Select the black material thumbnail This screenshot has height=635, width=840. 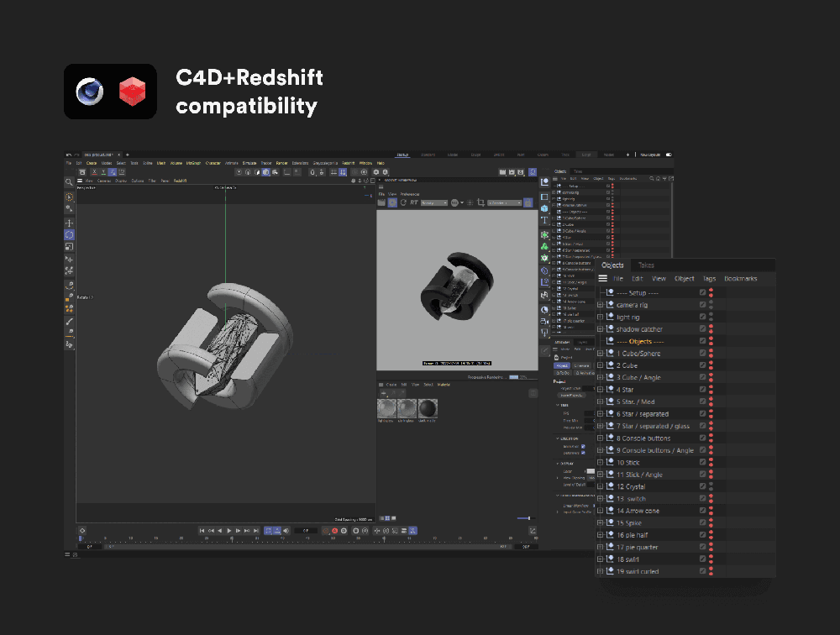point(428,407)
